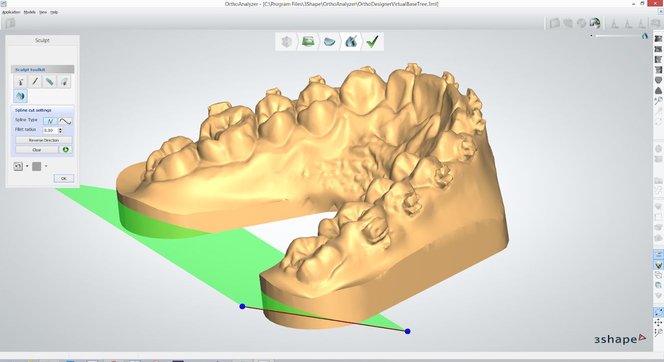
Task: Go to the virtual base workflow step
Action: [x=329, y=41]
